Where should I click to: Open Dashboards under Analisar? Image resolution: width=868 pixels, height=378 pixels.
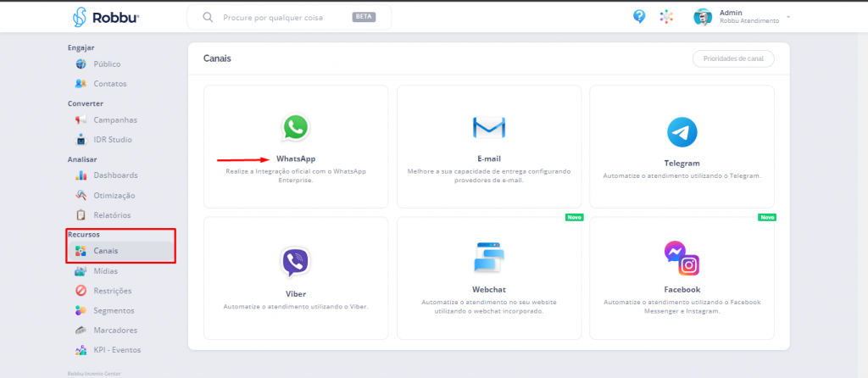[114, 175]
